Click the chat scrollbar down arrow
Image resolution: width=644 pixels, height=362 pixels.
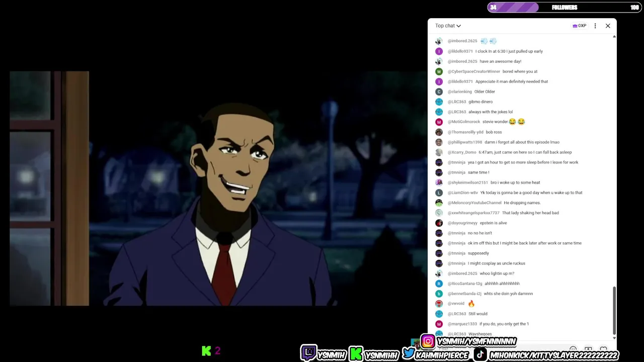click(614, 338)
